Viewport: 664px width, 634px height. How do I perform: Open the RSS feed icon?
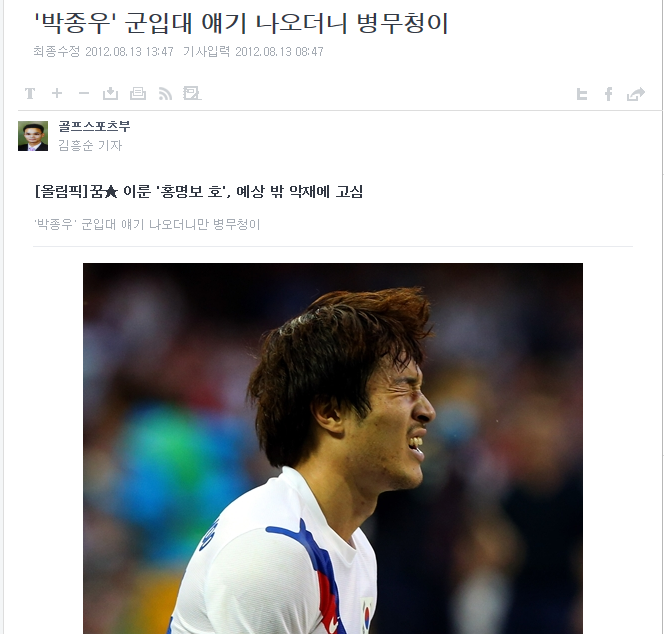point(165,94)
